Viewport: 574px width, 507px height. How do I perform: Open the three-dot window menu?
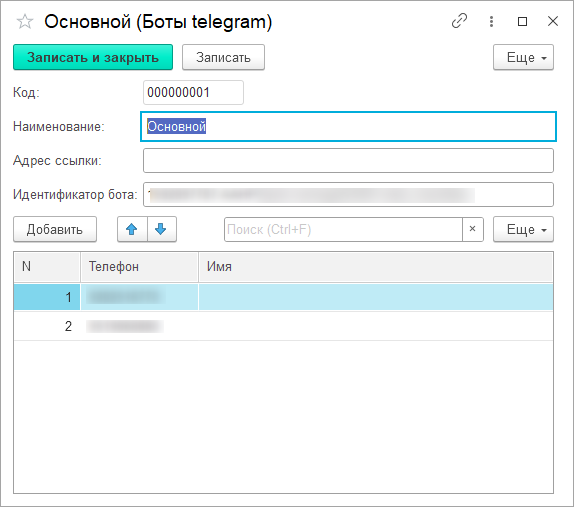coord(491,21)
